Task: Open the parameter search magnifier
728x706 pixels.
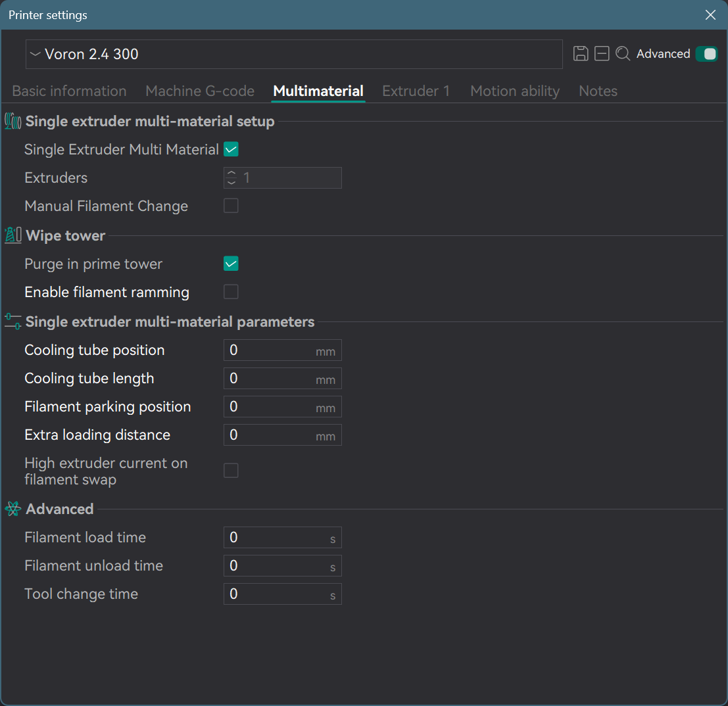Action: pos(622,53)
